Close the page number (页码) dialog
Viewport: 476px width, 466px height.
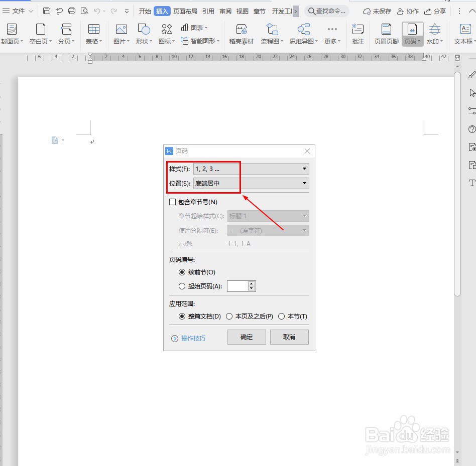pyautogui.click(x=307, y=151)
